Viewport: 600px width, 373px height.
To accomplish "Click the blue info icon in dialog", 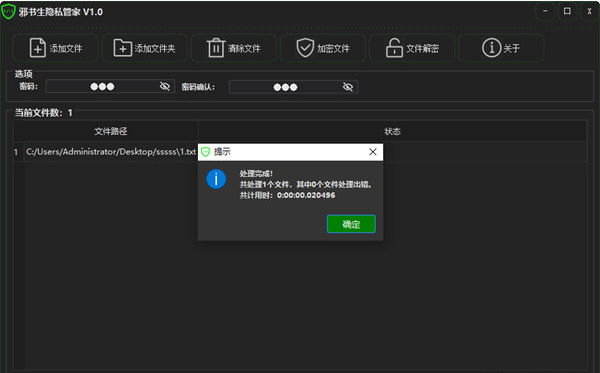I will [x=216, y=179].
